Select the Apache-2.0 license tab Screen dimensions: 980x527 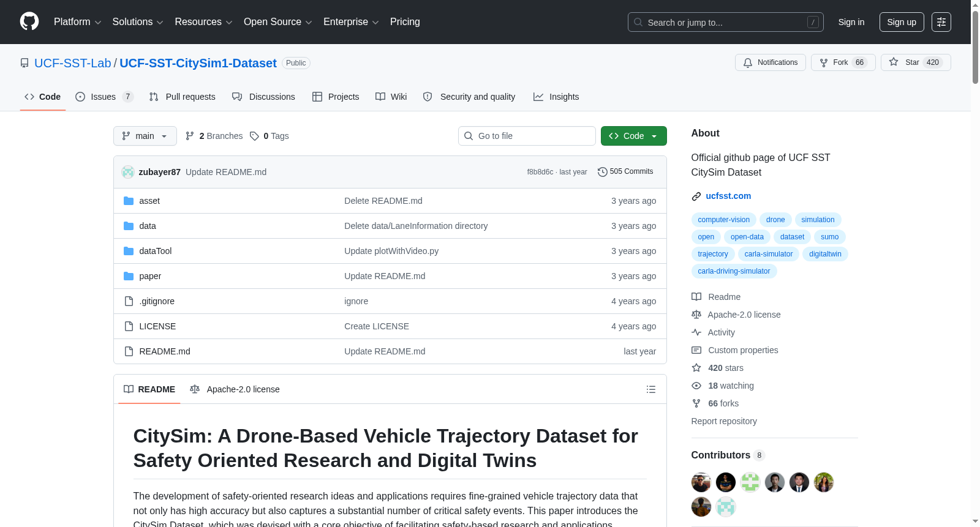(235, 389)
